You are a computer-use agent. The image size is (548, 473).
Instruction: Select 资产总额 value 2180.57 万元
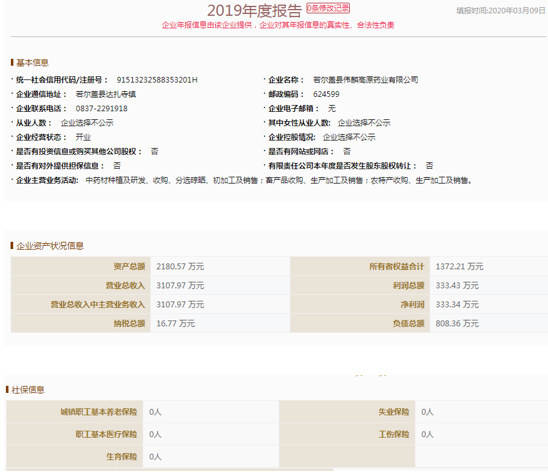click(x=180, y=267)
